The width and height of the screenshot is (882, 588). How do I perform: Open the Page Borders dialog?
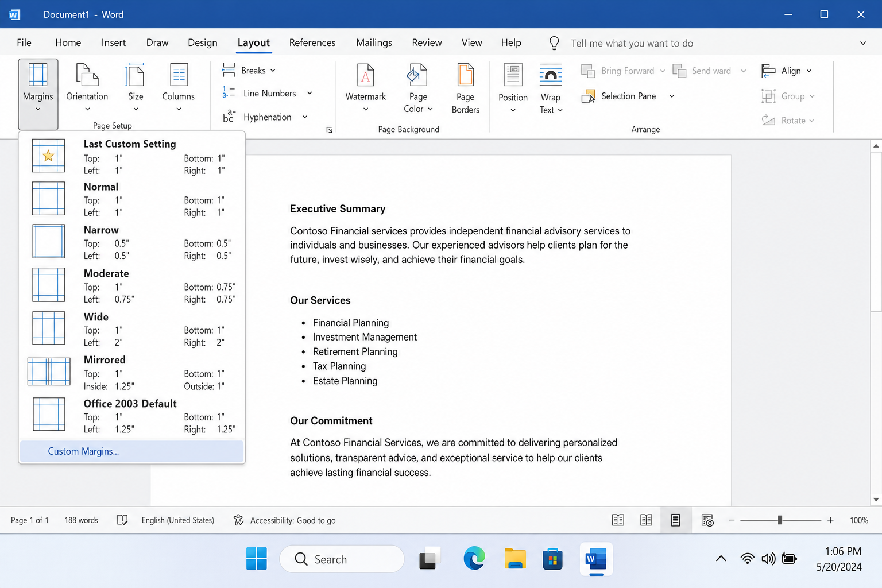coord(466,88)
